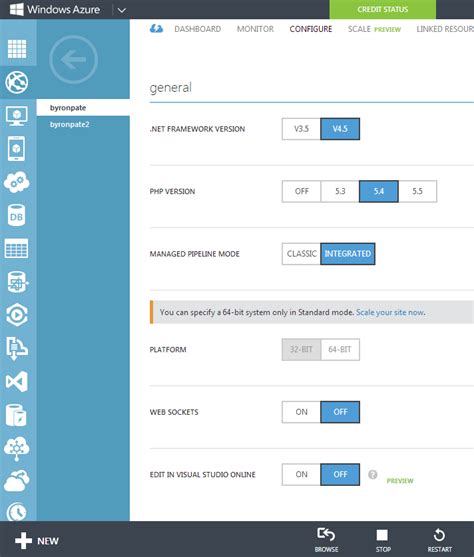Turn Edit in Visual Studio Online ON

(301, 475)
